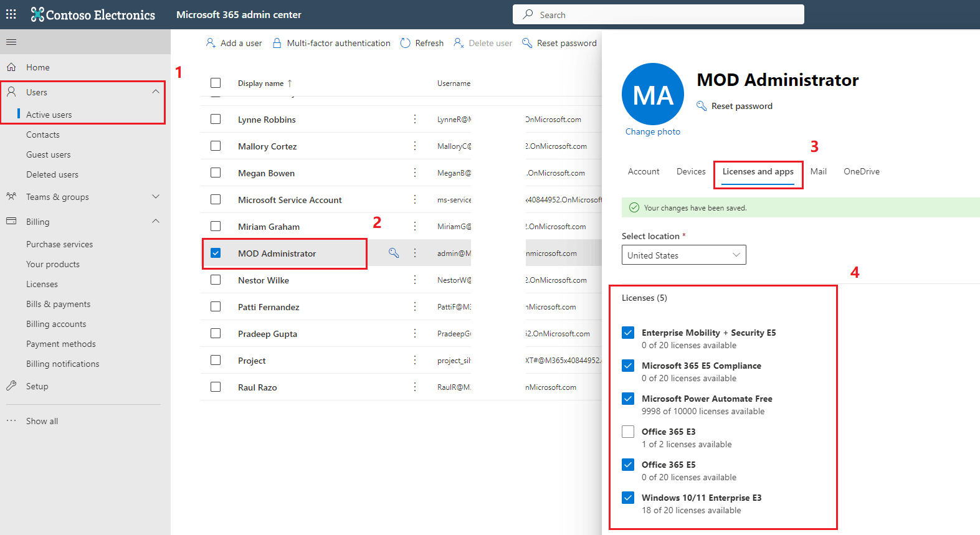Click the Home house icon

click(11, 67)
